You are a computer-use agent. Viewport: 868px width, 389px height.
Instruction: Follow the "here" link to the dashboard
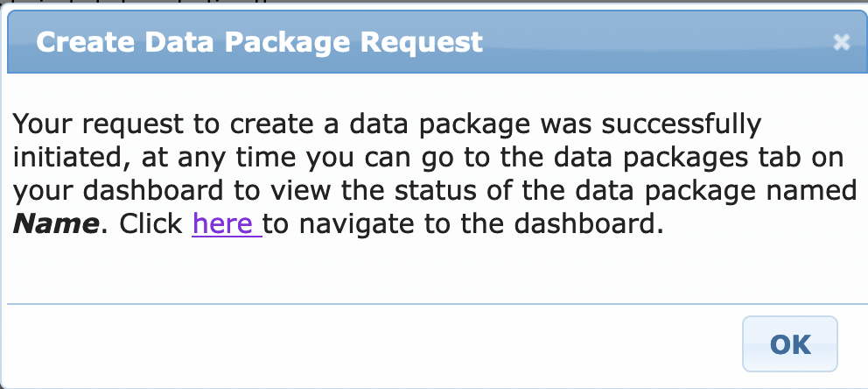pyautogui.click(x=227, y=223)
